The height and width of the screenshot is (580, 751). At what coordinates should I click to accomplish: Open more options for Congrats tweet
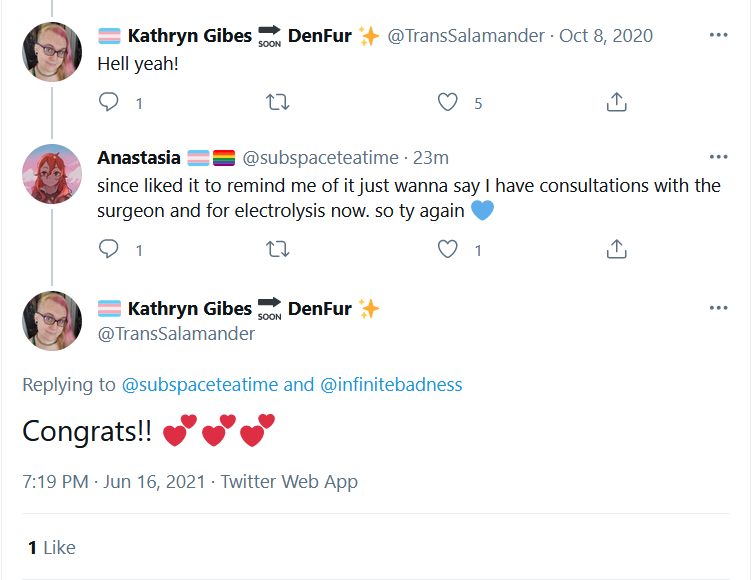[718, 308]
